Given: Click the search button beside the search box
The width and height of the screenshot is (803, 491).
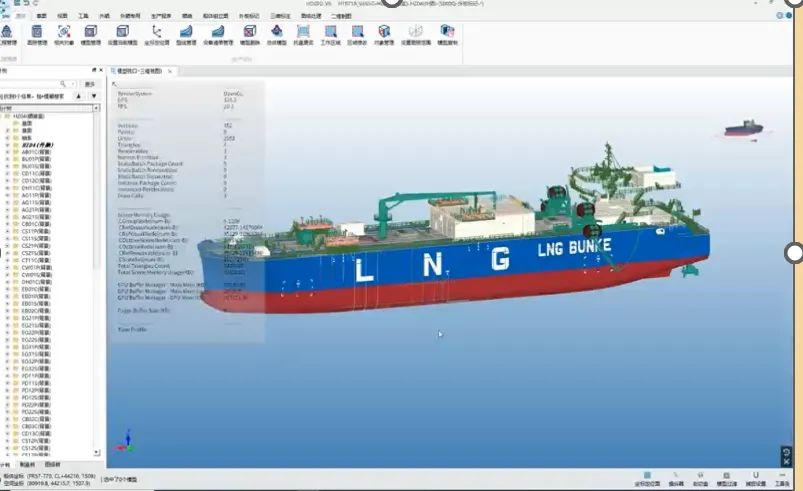Looking at the screenshot, I should (89, 84).
